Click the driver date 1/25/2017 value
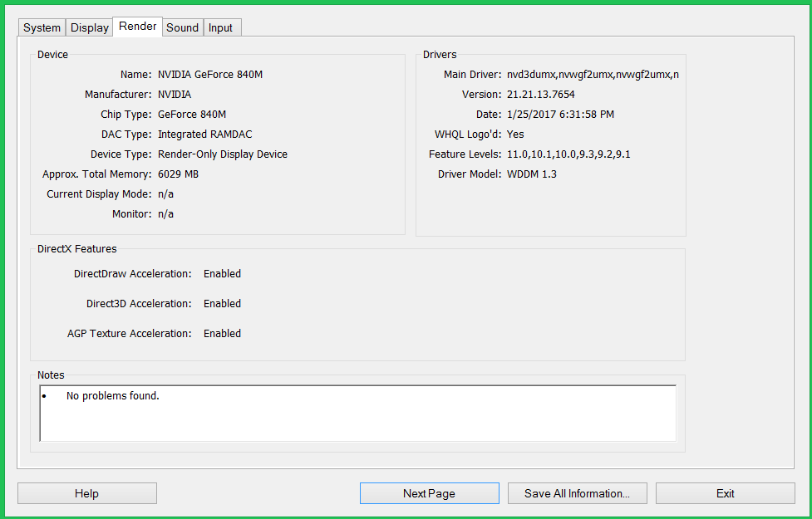 (x=560, y=115)
